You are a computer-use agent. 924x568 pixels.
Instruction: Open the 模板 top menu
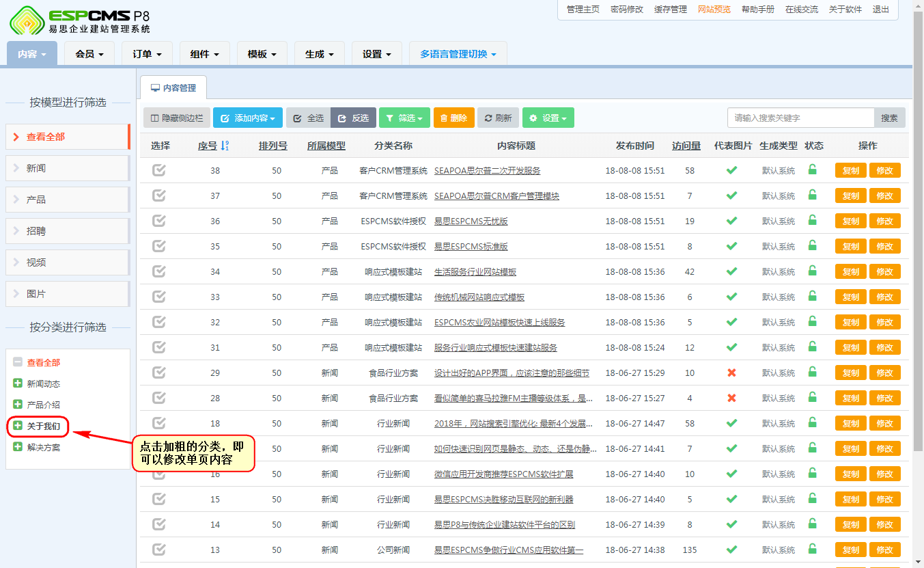point(262,54)
